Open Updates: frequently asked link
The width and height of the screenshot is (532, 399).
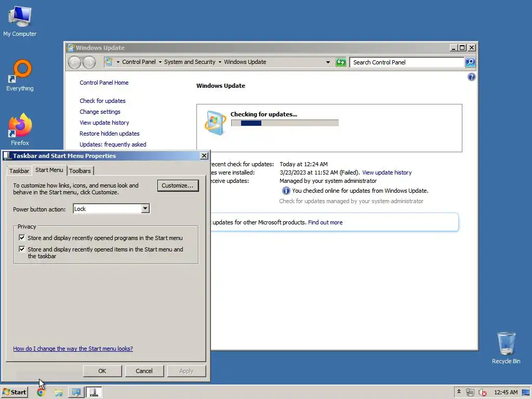point(113,144)
